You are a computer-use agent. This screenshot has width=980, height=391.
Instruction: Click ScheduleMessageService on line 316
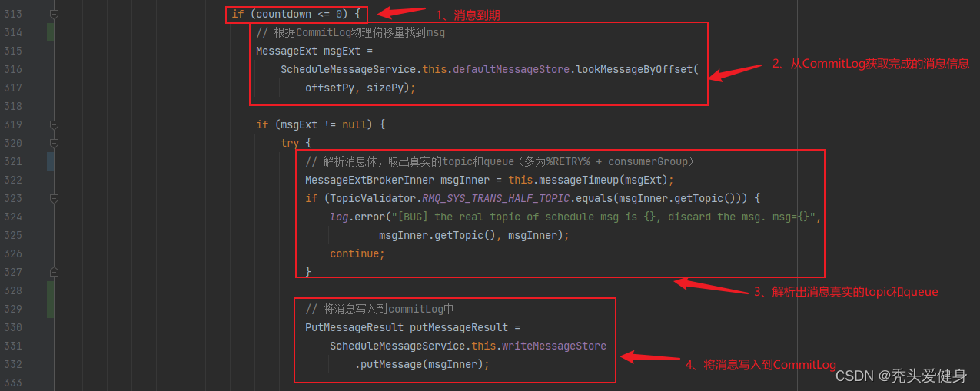(348, 69)
